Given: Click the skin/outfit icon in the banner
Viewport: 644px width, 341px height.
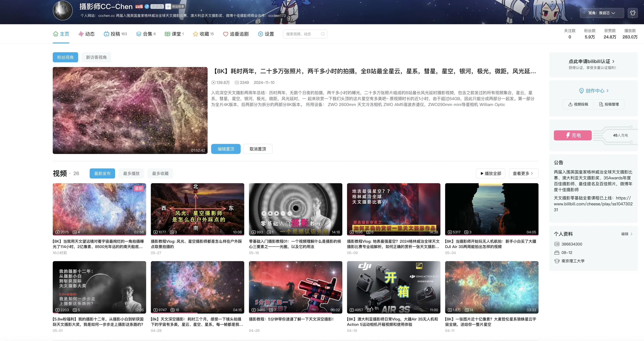Looking at the screenshot, I should (632, 13).
